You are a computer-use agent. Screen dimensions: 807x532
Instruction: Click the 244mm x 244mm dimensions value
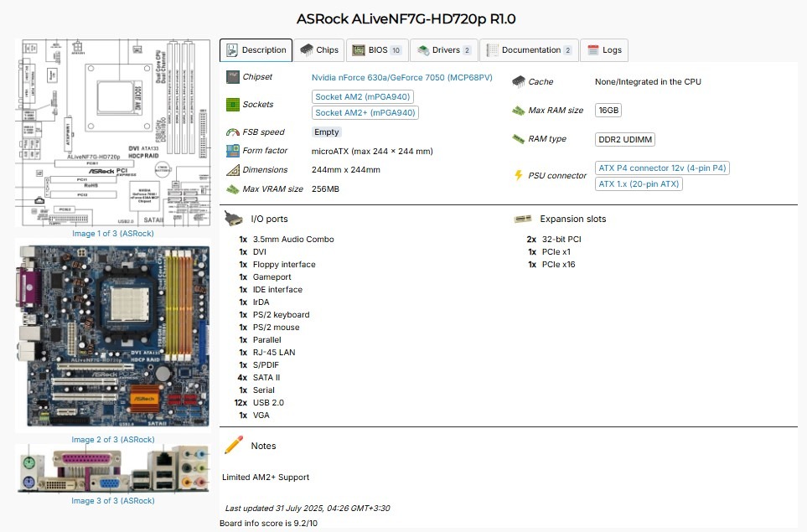coord(346,170)
